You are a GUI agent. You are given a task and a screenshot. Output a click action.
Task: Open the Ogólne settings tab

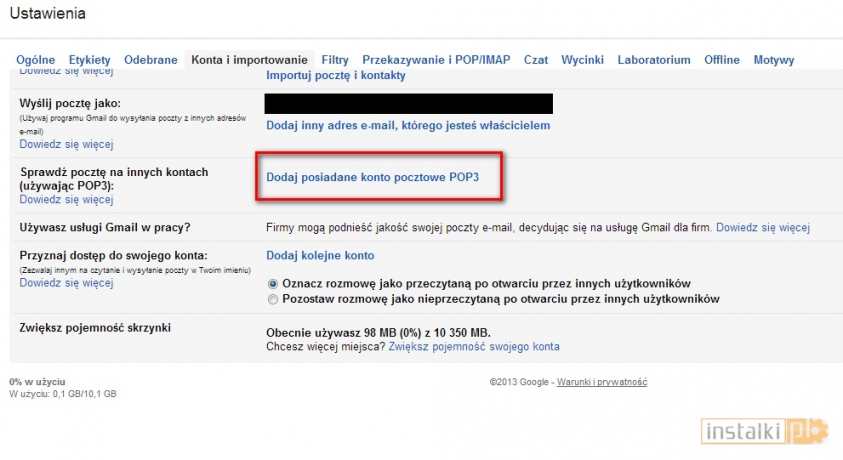(x=35, y=60)
